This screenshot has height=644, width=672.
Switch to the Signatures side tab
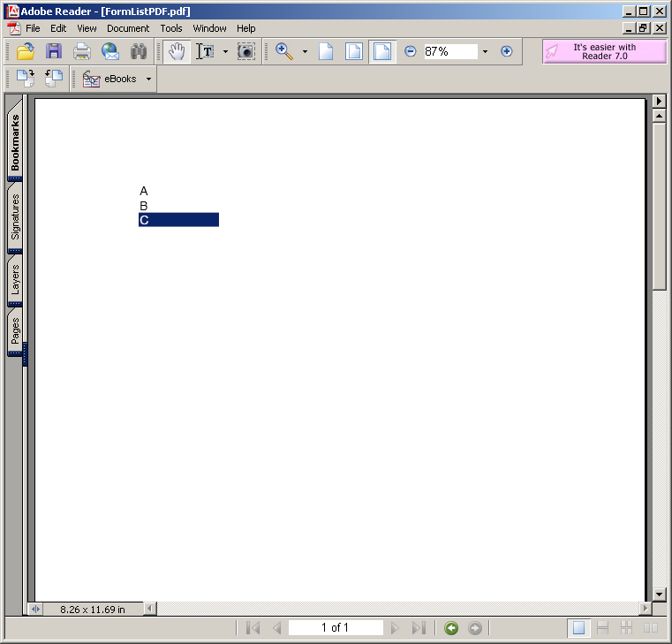(x=15, y=216)
